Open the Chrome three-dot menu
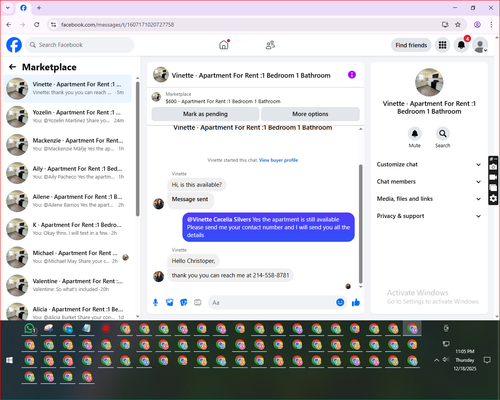The width and height of the screenshot is (500, 400). coord(491,24)
